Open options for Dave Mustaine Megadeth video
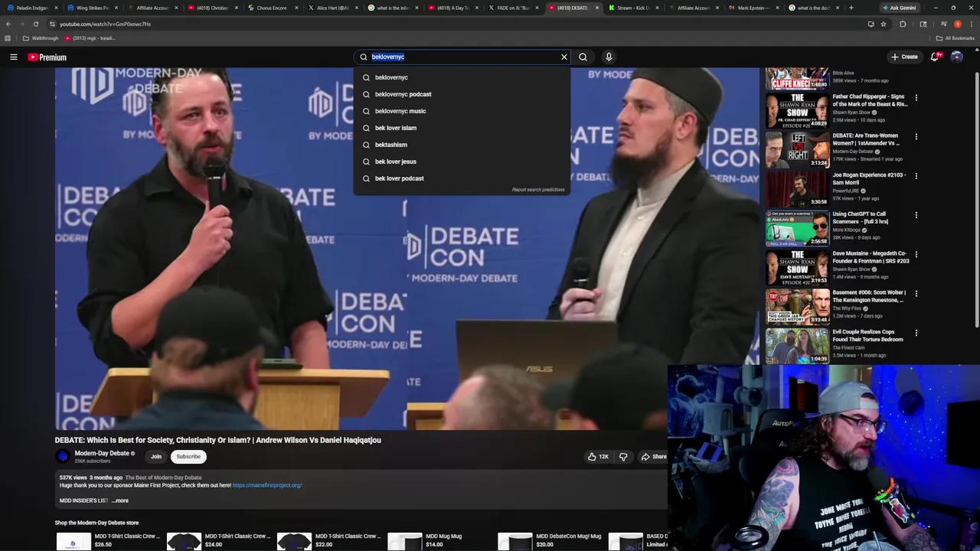This screenshot has width=980, height=551. 916,254
